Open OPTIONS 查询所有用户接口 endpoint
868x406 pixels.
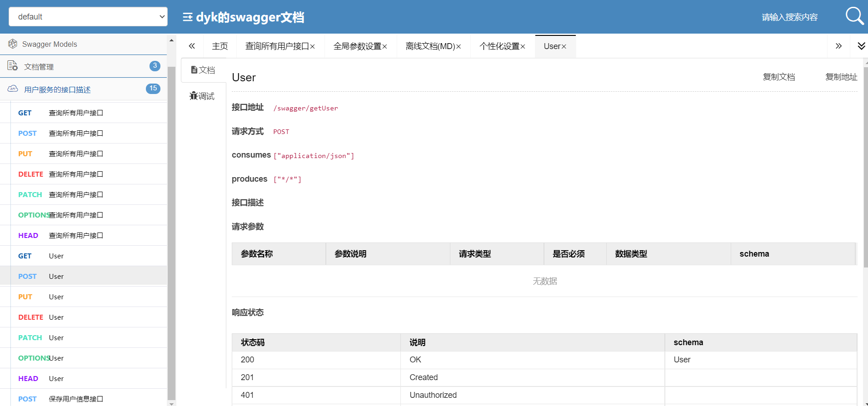(x=84, y=215)
